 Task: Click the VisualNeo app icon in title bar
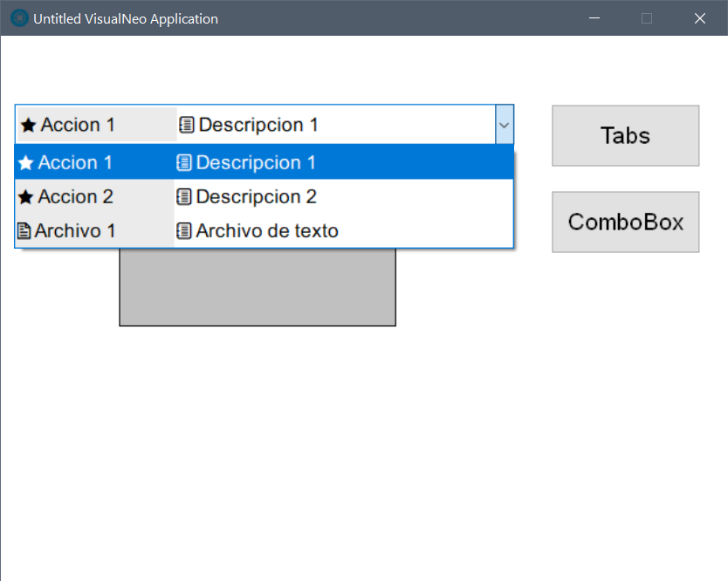18,18
